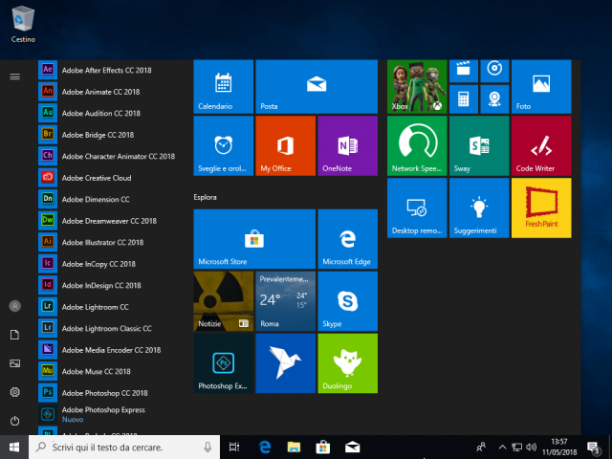Open Task View on the taskbar
This screenshot has width=612, height=459.
(x=234, y=447)
